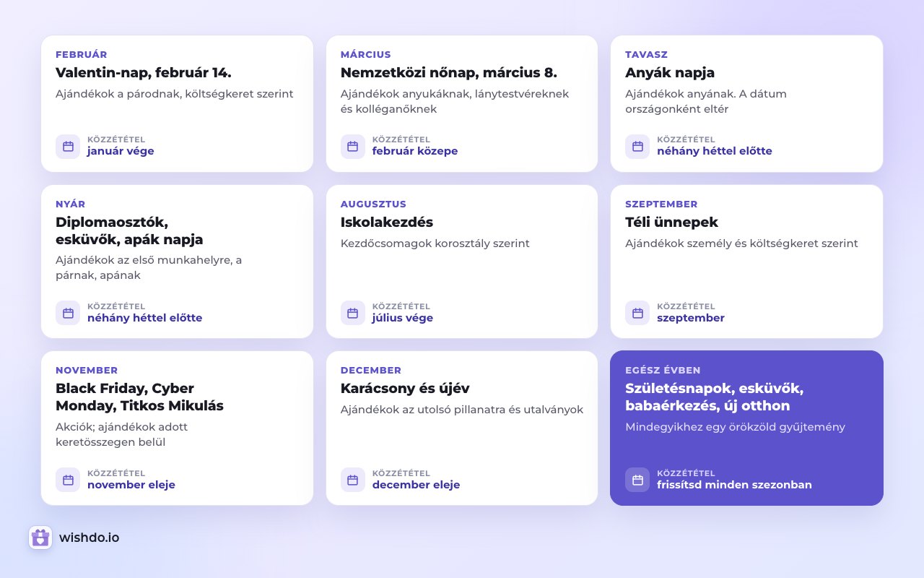Screen dimensions: 924x578
Task: Click the DECEMBER category label
Action: click(371, 371)
